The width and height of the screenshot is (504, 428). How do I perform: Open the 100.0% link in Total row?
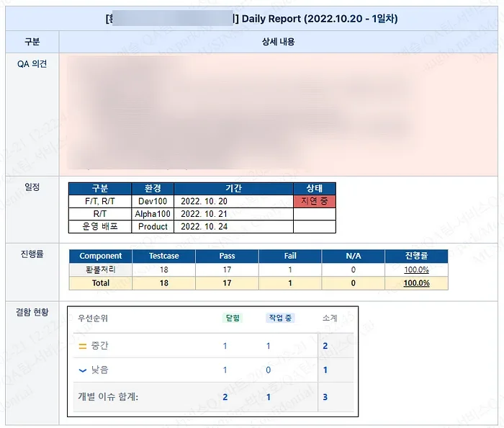(416, 283)
